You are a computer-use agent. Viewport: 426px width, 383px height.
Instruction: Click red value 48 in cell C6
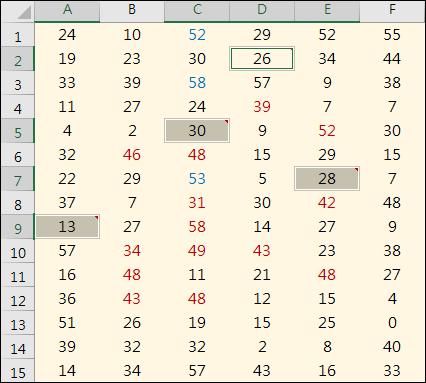coord(197,155)
